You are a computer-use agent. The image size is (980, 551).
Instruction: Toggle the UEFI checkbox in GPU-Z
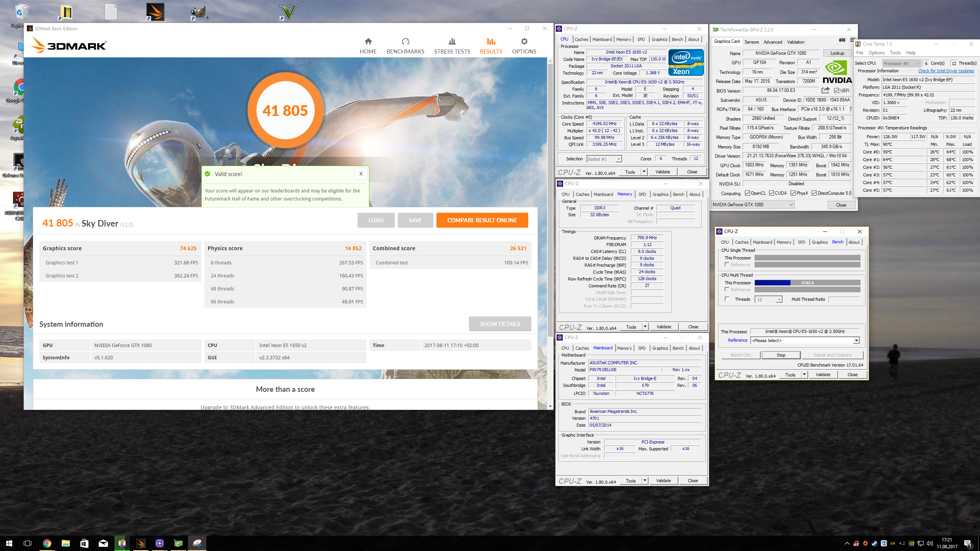pyautogui.click(x=836, y=91)
